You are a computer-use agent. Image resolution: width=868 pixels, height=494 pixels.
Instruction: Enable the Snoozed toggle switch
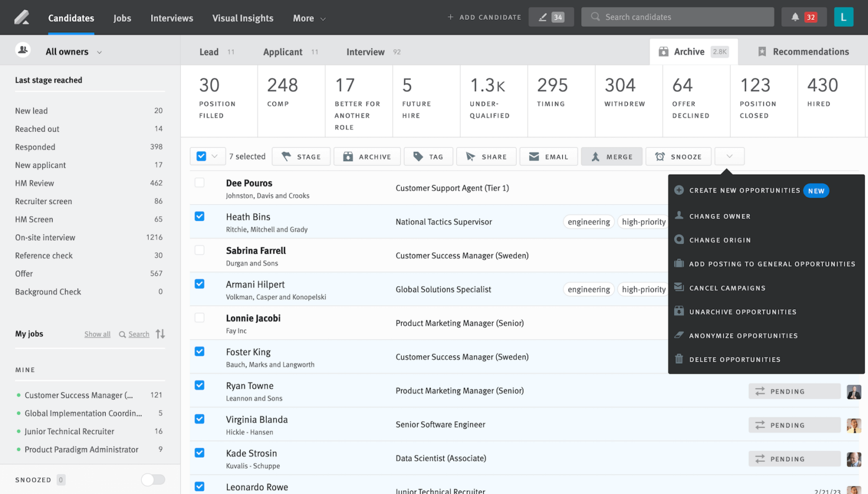[152, 479]
